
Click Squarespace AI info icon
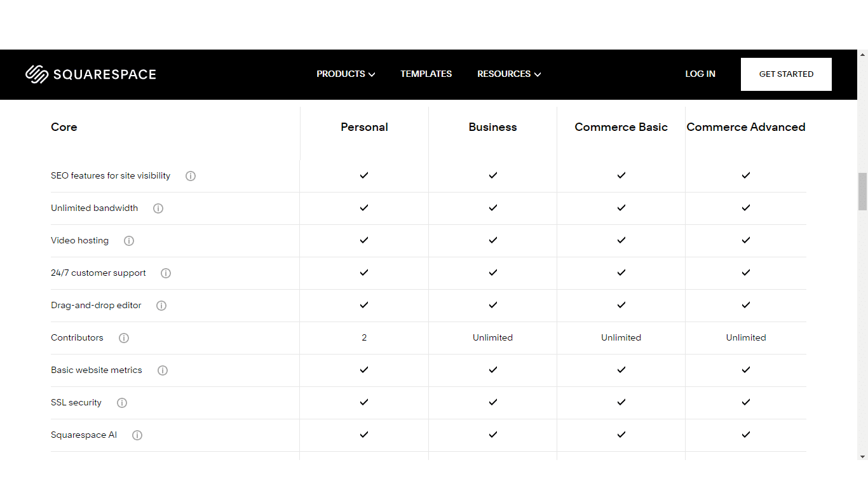coord(137,435)
